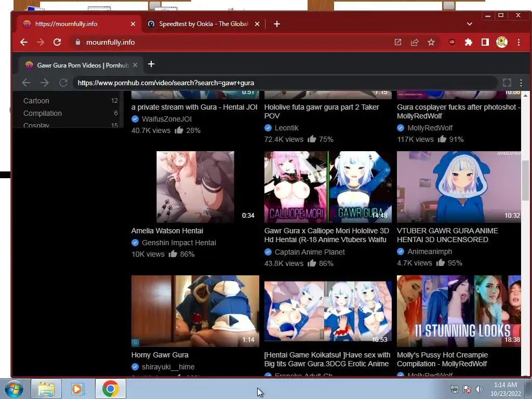Click the Chrome taskbar icon

(111, 389)
